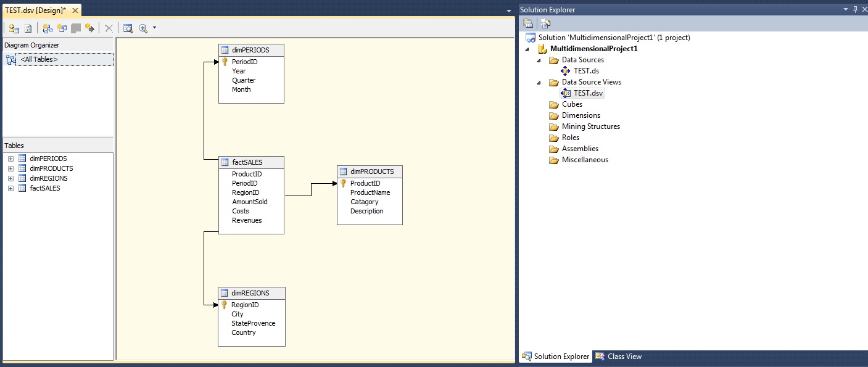This screenshot has width=868, height=367.
Task: Click the New Diagram toolbar icon
Action: 48,28
